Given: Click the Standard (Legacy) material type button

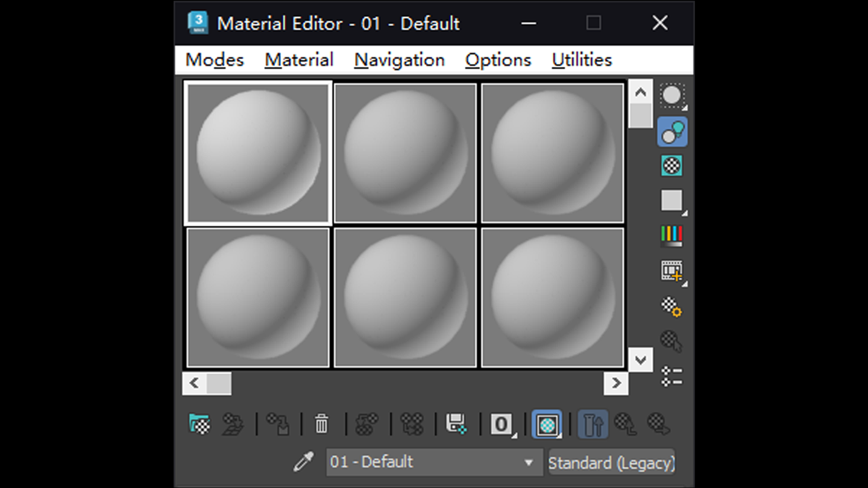Looking at the screenshot, I should click(x=611, y=461).
